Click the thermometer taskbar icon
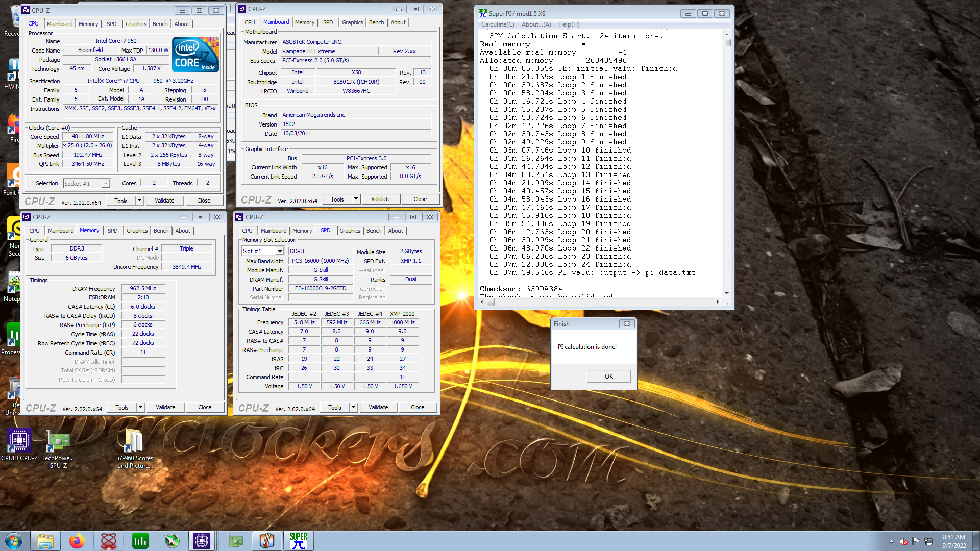This screenshot has height=551, width=980. pos(267,541)
